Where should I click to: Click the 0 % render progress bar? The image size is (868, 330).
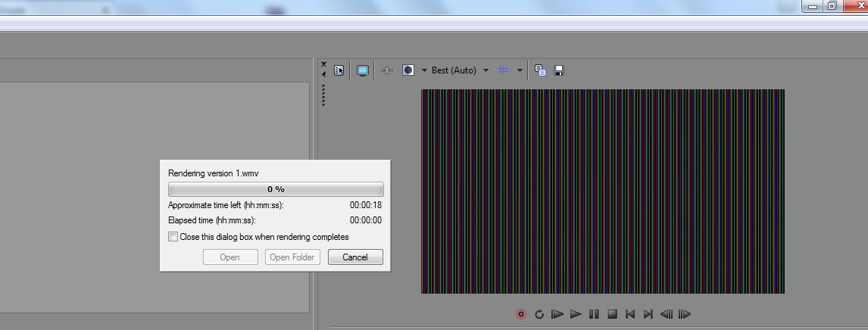click(x=276, y=189)
